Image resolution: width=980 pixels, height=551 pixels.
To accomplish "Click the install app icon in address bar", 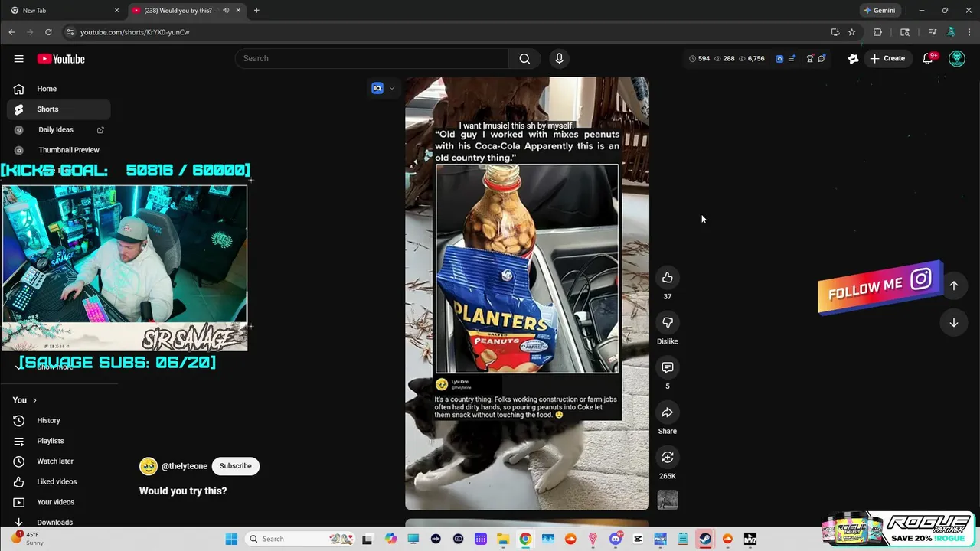I will coord(835,32).
